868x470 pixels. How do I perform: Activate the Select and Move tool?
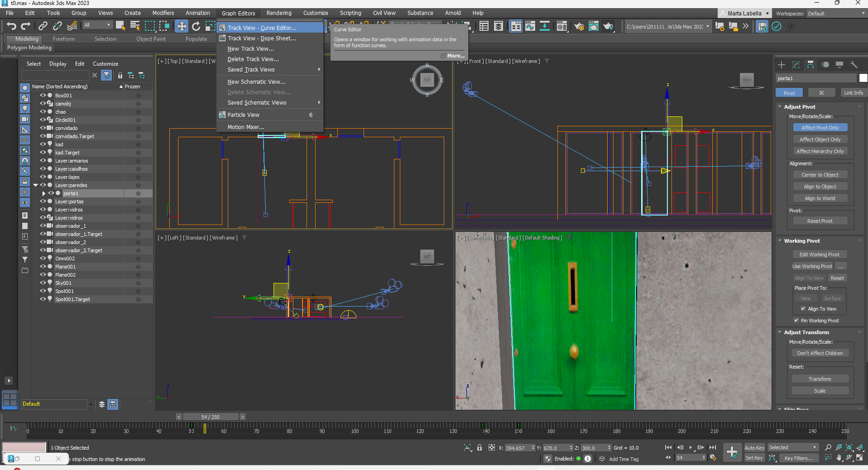pyautogui.click(x=182, y=26)
